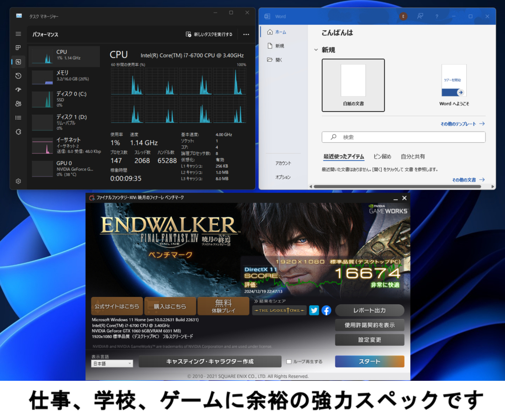
Task: Click the first CPU core usage graph
Action: pos(127,81)
